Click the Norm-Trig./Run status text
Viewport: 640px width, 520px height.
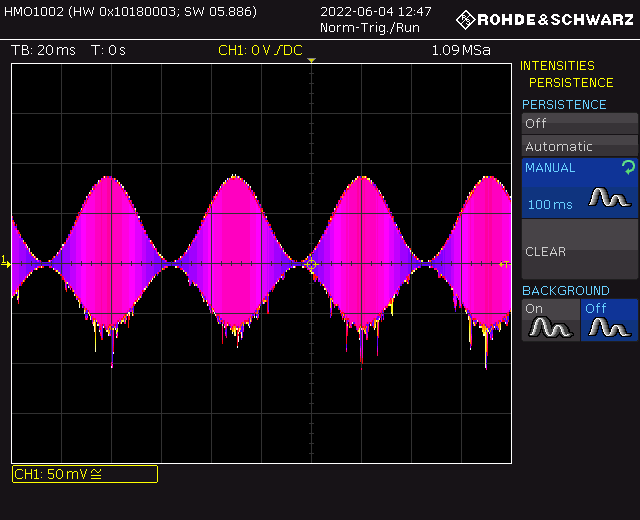point(369,28)
